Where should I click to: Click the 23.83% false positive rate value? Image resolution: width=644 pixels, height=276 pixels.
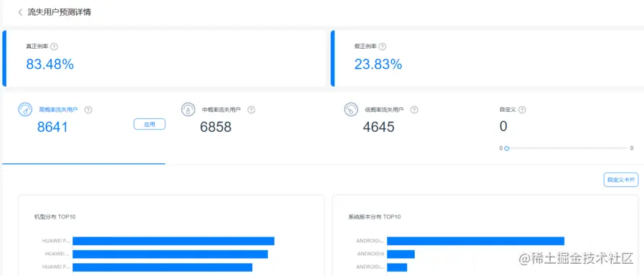coord(378,64)
